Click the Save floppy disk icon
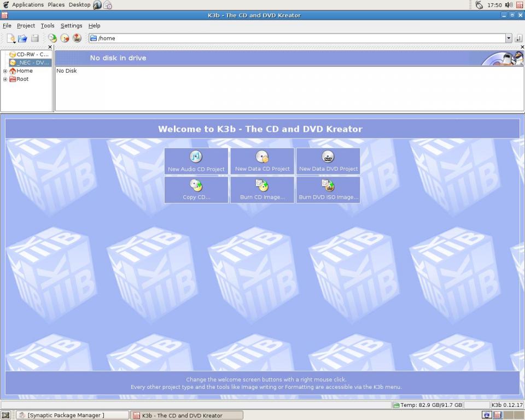 (35, 38)
